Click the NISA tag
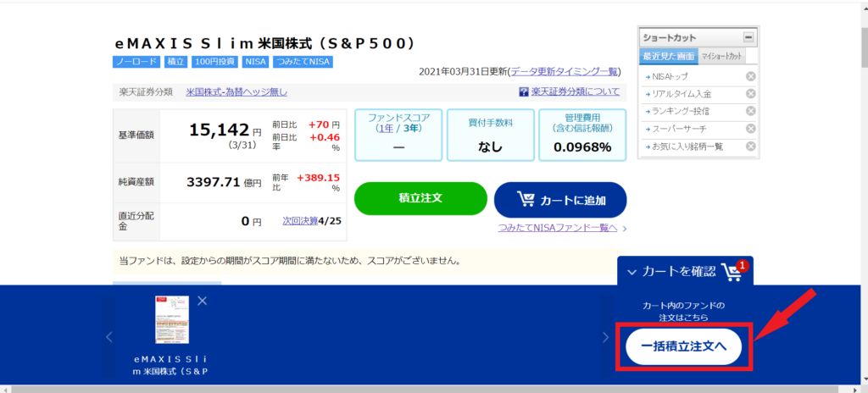 pyautogui.click(x=255, y=62)
